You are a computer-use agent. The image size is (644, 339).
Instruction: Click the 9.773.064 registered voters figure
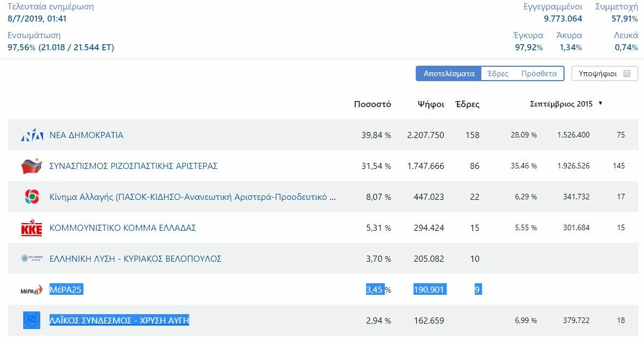563,19
